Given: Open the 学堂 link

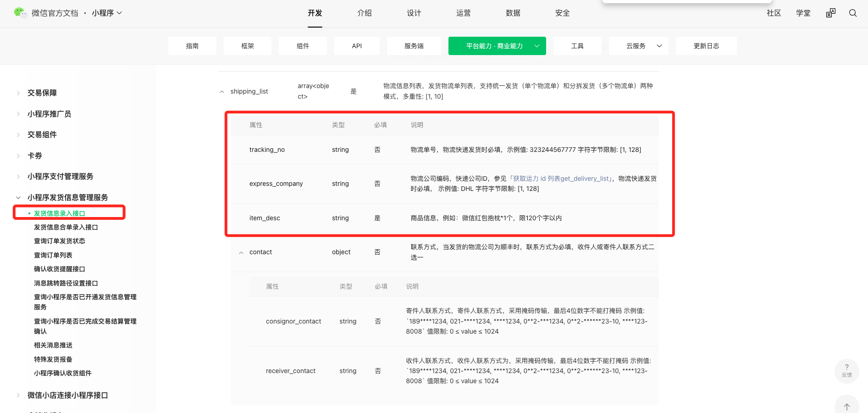Looking at the screenshot, I should pyautogui.click(x=803, y=13).
